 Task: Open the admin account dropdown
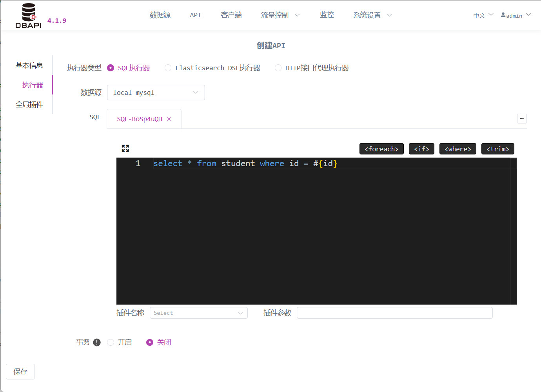[516, 15]
